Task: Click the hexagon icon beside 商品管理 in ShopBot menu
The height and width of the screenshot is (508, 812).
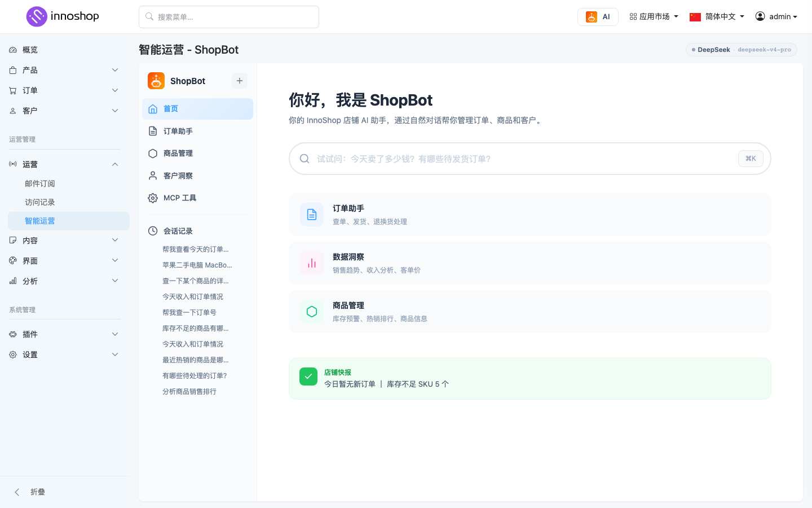Action: click(153, 154)
